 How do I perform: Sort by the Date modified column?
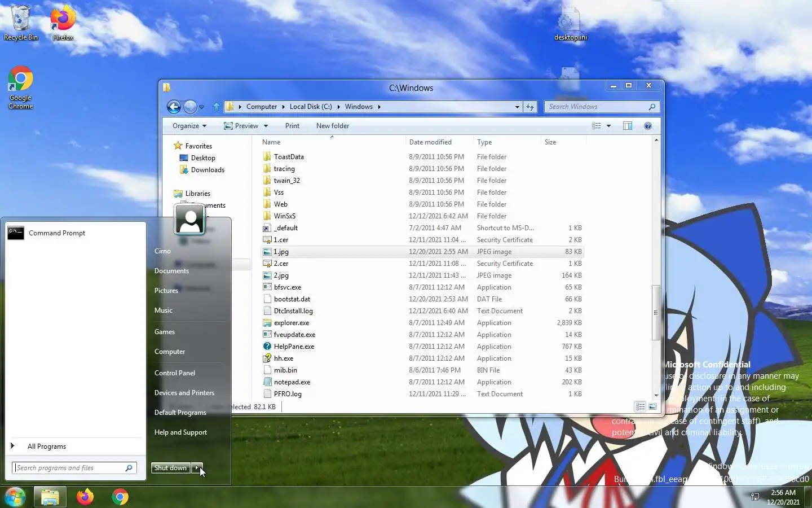[438, 142]
